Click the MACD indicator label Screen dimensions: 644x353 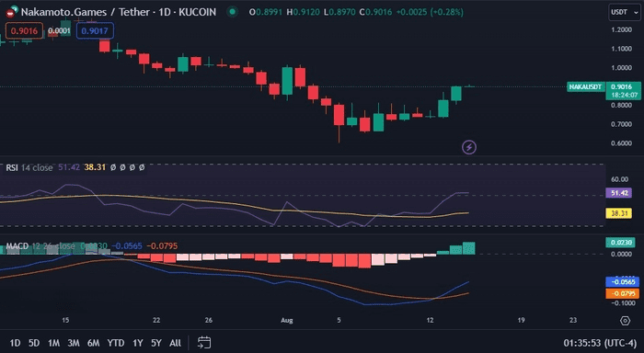(x=17, y=245)
